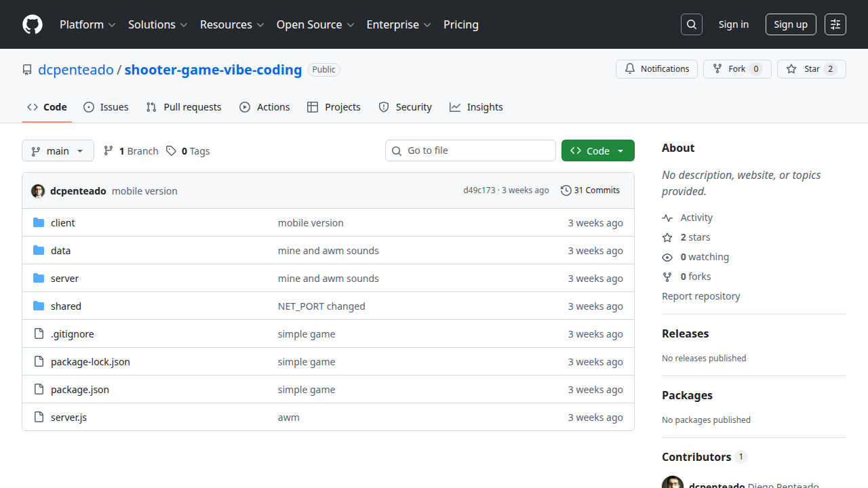Click the package.json file icon
This screenshot has width=868, height=488.
point(39,390)
